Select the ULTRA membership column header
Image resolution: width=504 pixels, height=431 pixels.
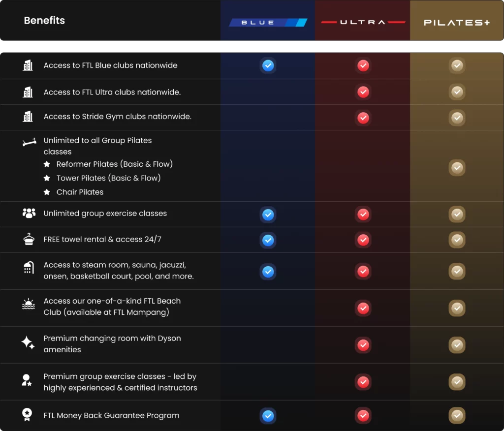pyautogui.click(x=363, y=22)
